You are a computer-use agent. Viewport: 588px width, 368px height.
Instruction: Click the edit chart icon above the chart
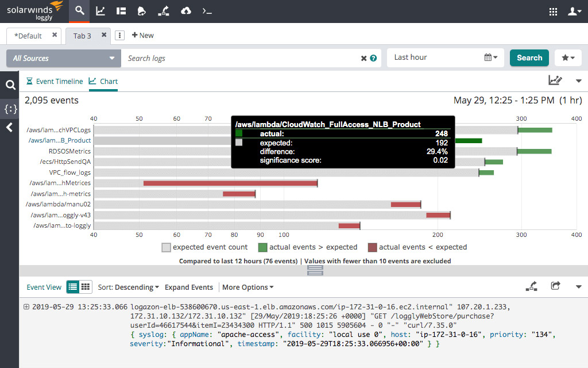tap(555, 80)
